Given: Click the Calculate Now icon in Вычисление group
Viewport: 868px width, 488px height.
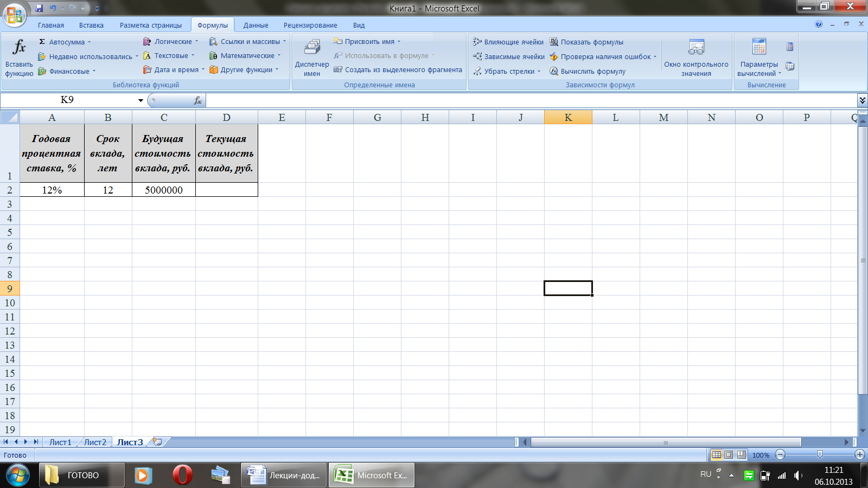Looking at the screenshot, I should coord(790,47).
